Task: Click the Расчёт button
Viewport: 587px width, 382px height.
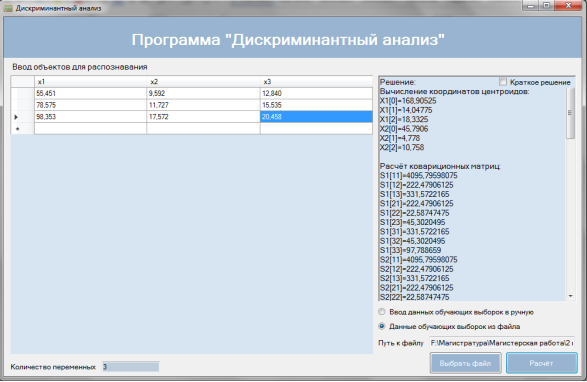Action: 541,363
